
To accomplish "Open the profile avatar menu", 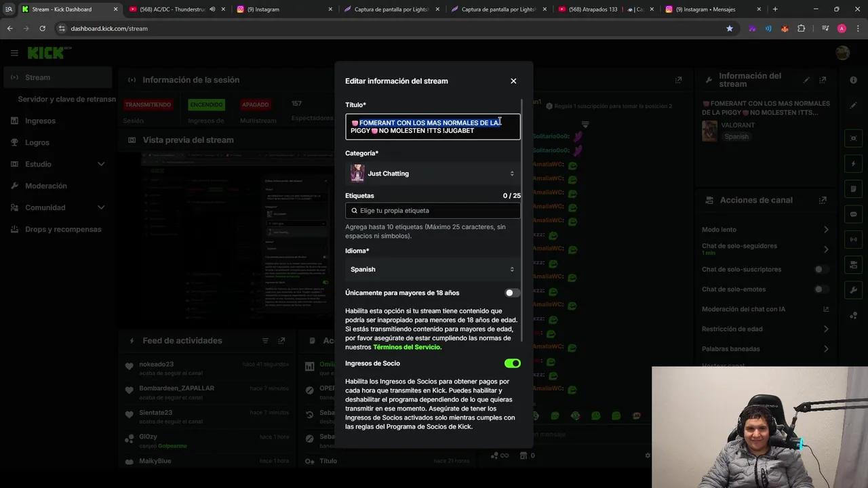I will pyautogui.click(x=842, y=53).
